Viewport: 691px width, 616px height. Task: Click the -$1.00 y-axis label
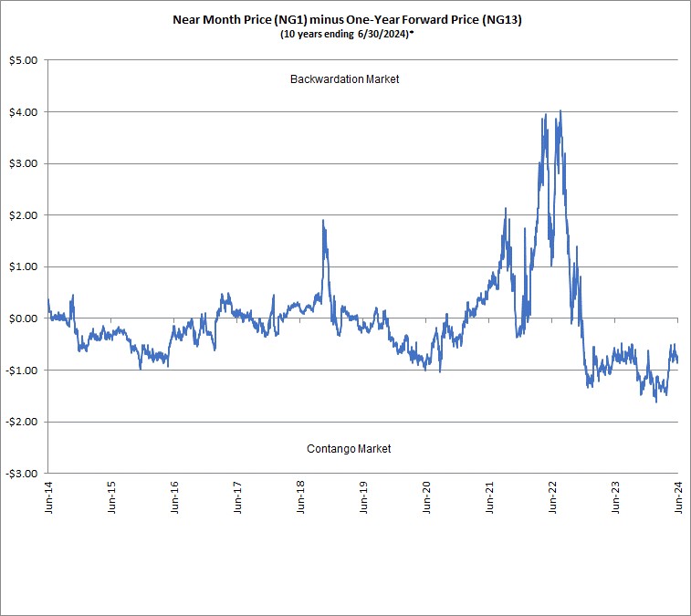pyautogui.click(x=22, y=371)
